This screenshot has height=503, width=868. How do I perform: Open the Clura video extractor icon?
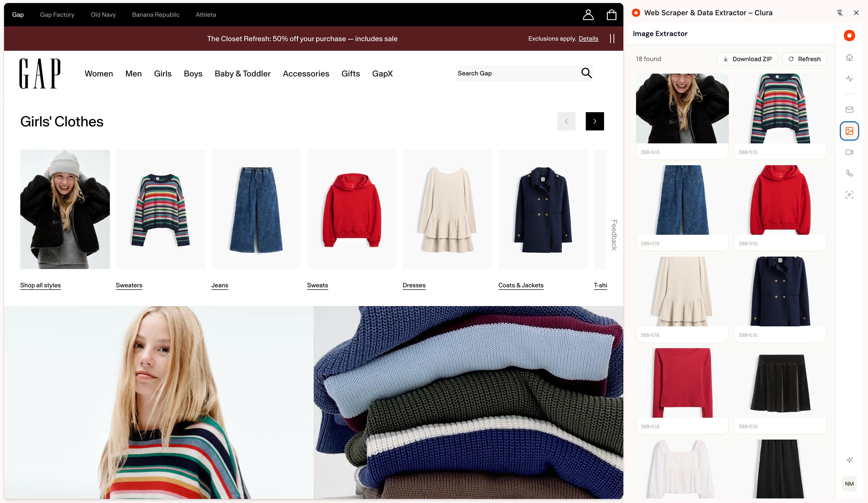(849, 152)
